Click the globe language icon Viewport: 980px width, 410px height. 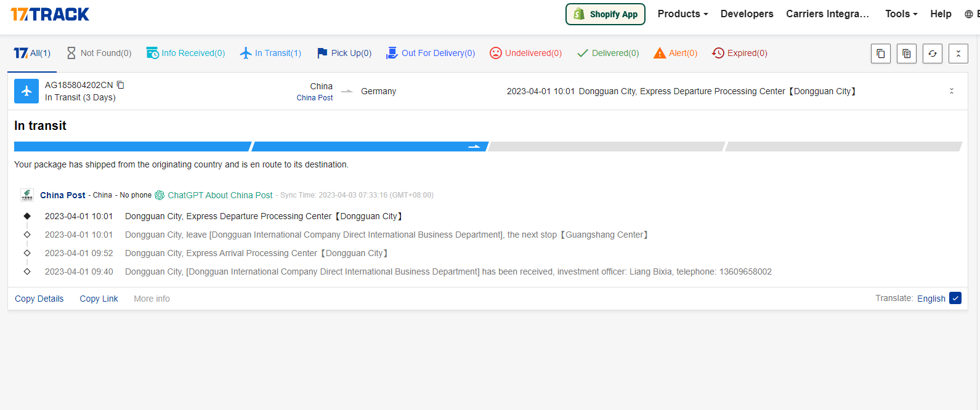click(x=968, y=14)
